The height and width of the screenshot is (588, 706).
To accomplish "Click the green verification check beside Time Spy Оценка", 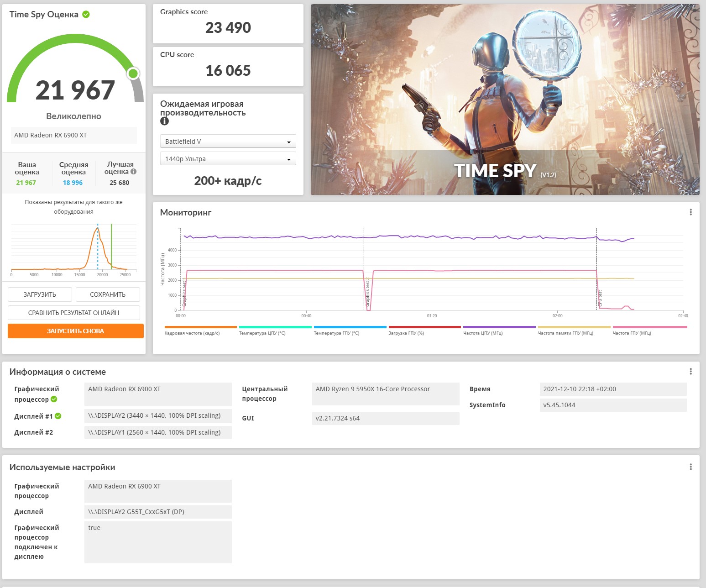I will click(x=86, y=14).
